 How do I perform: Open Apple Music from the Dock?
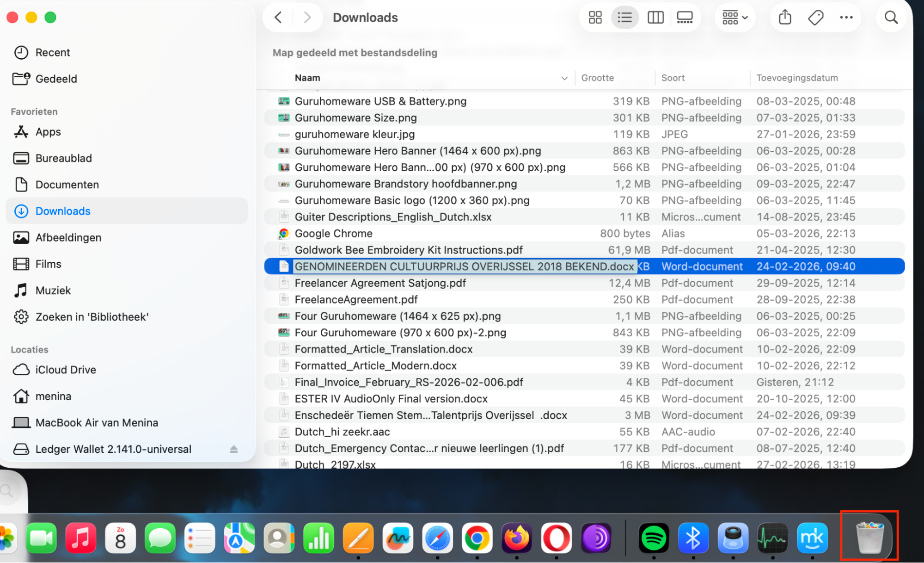[80, 538]
